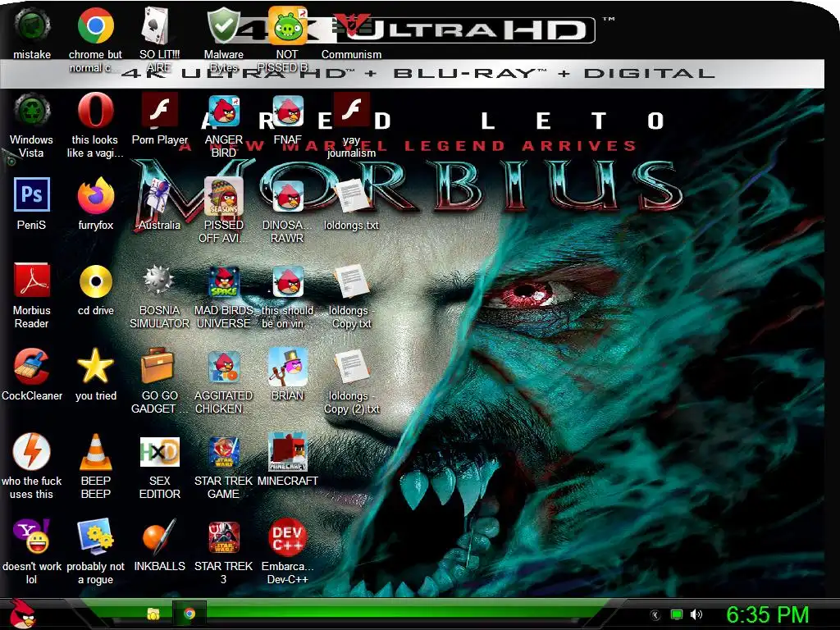Switch to the Chrome taskbar button
The height and width of the screenshot is (630, 840).
pos(189,614)
